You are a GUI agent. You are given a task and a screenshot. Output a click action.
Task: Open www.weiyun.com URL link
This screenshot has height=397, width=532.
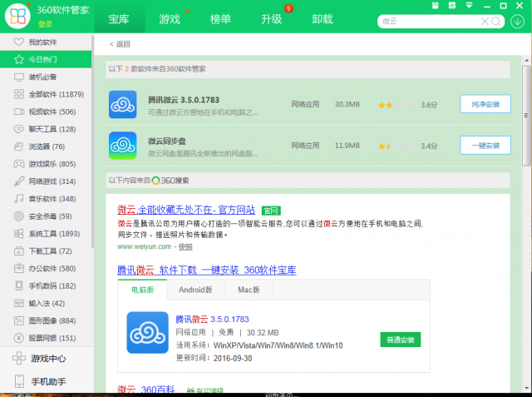[144, 246]
